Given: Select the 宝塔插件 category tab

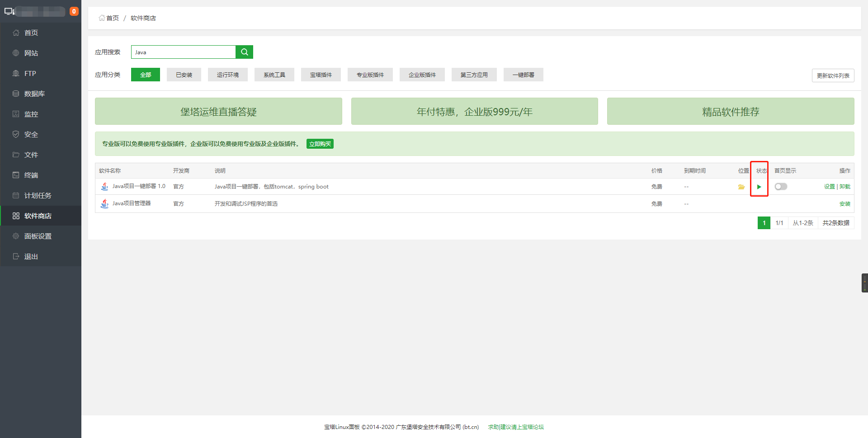Looking at the screenshot, I should pyautogui.click(x=321, y=75).
